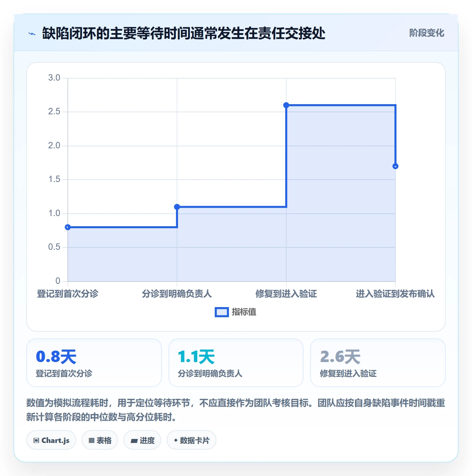Click the 0.8天 value in the stat card
Viewport: 472px width, 476px height.
[56, 357]
